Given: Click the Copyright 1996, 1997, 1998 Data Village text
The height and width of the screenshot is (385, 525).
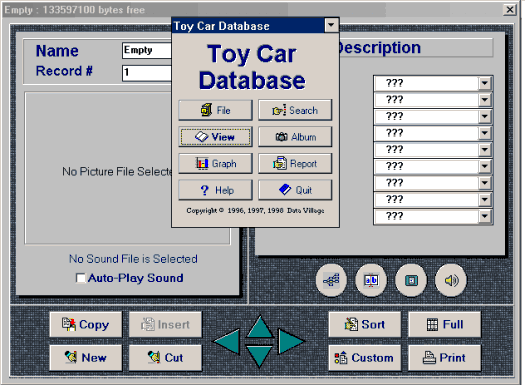Looking at the screenshot, I should (255, 211).
